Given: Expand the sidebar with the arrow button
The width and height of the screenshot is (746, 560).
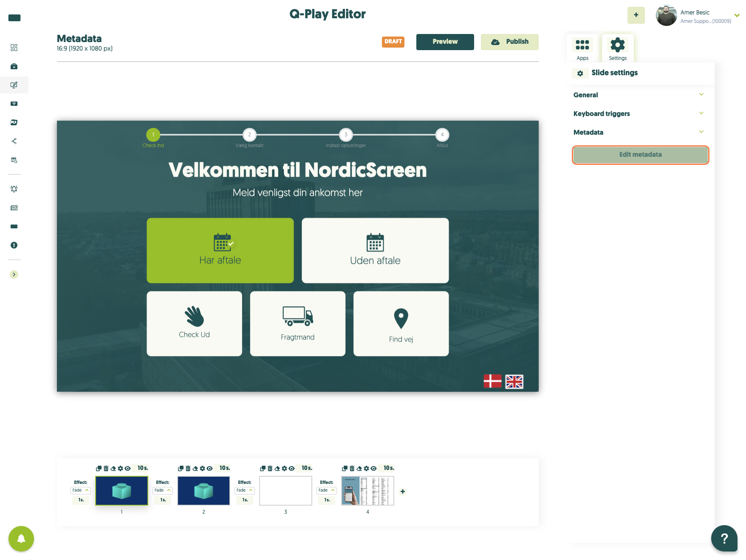Looking at the screenshot, I should point(14,274).
